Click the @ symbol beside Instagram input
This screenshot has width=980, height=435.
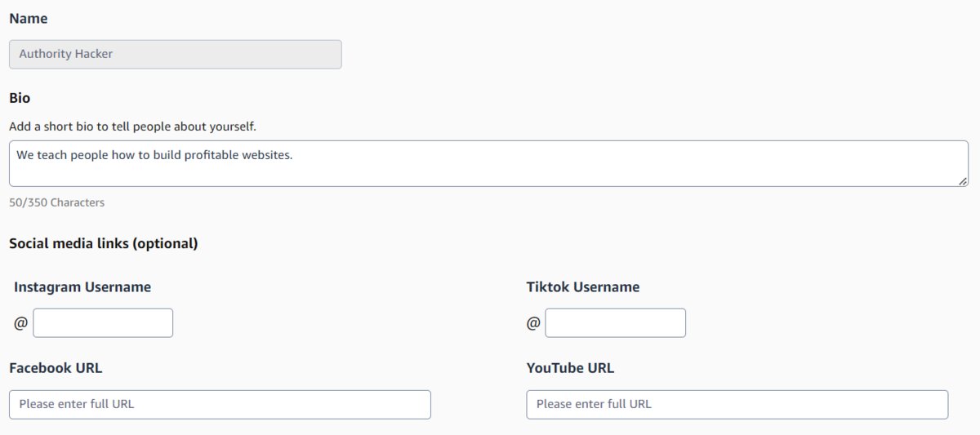point(20,323)
